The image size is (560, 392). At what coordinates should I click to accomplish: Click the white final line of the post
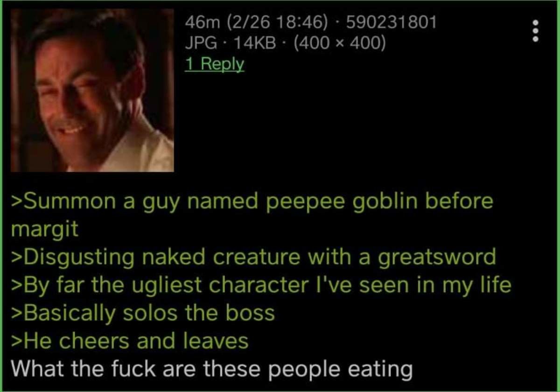211,369
